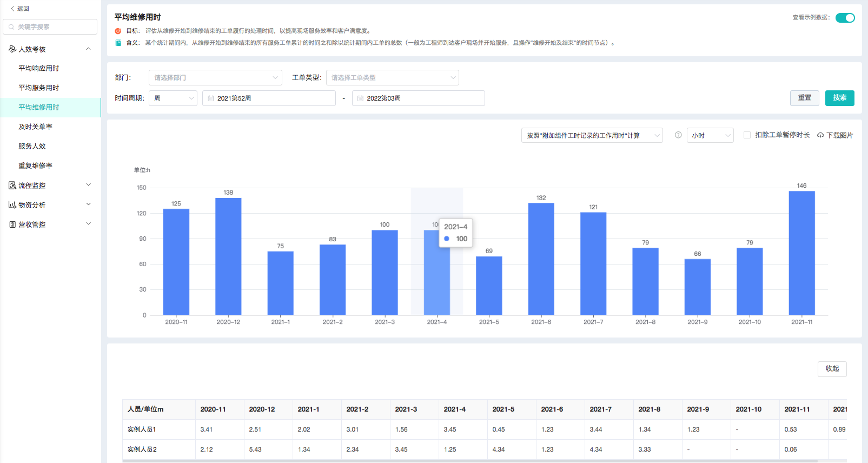868x463 pixels.
Task: Click the 2021-7 bar with value 121
Action: click(593, 263)
